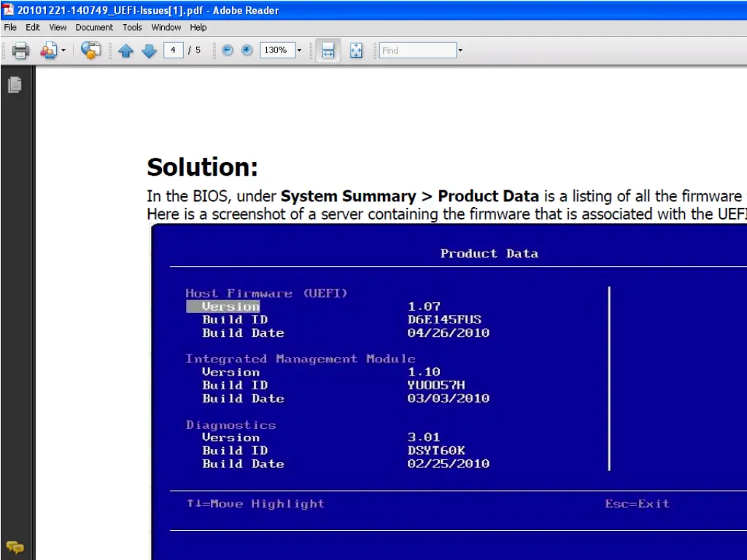Click the Print icon in the toolbar

[x=20, y=50]
